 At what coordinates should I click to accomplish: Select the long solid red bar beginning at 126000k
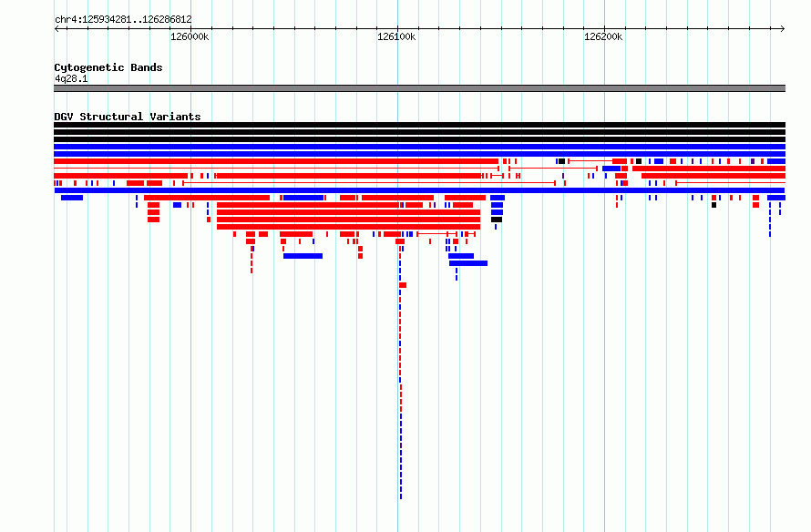[349, 176]
